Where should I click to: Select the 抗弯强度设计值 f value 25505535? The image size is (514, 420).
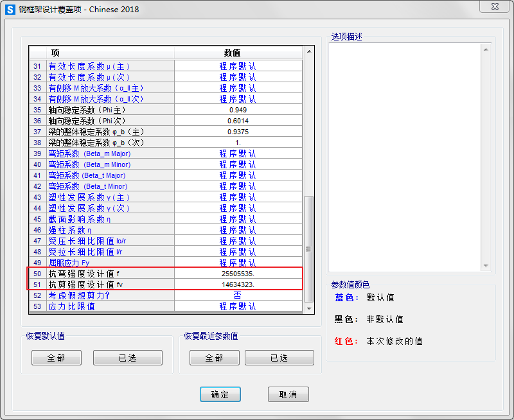238,274
